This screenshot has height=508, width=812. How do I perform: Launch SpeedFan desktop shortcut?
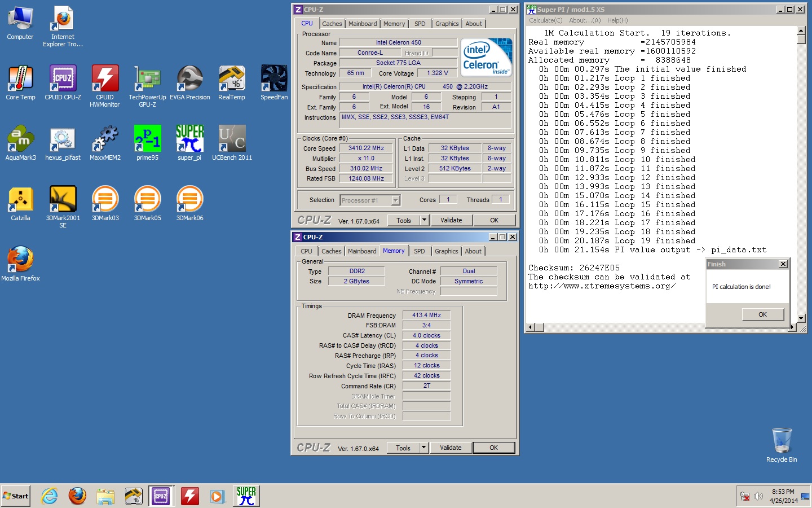(x=274, y=83)
